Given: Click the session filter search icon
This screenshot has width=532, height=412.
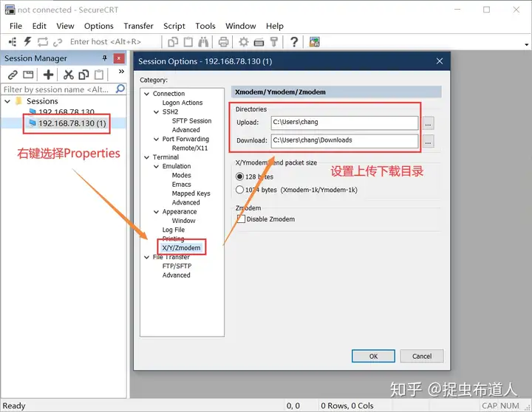Looking at the screenshot, I should (x=120, y=89).
